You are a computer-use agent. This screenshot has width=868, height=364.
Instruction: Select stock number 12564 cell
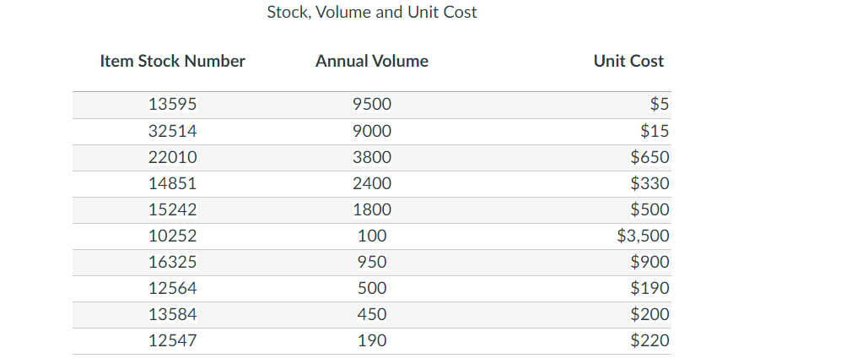172,288
